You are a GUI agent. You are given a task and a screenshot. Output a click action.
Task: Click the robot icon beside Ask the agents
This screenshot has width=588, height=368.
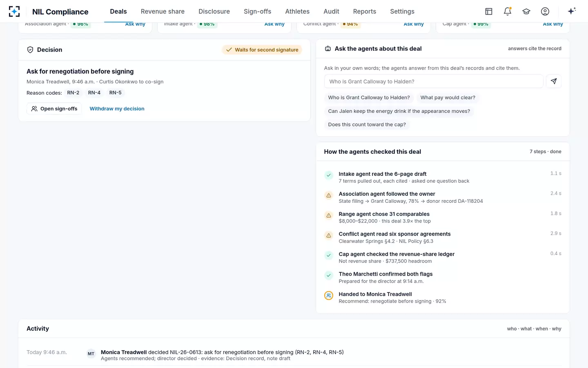coord(327,49)
